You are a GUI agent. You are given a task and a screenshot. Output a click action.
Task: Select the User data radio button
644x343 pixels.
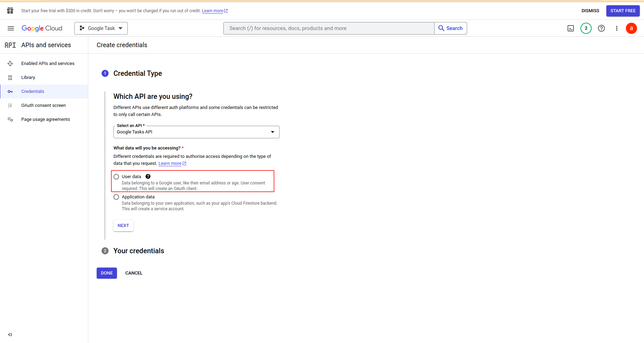[x=116, y=177]
